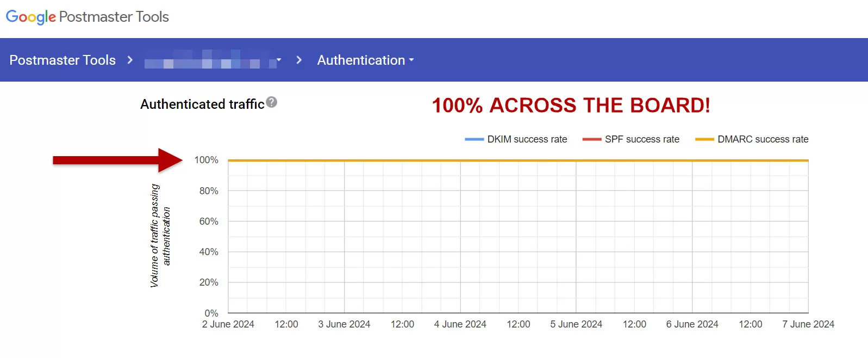Click the red arrow pointing to 100%
The height and width of the screenshot is (358, 868).
point(117,160)
